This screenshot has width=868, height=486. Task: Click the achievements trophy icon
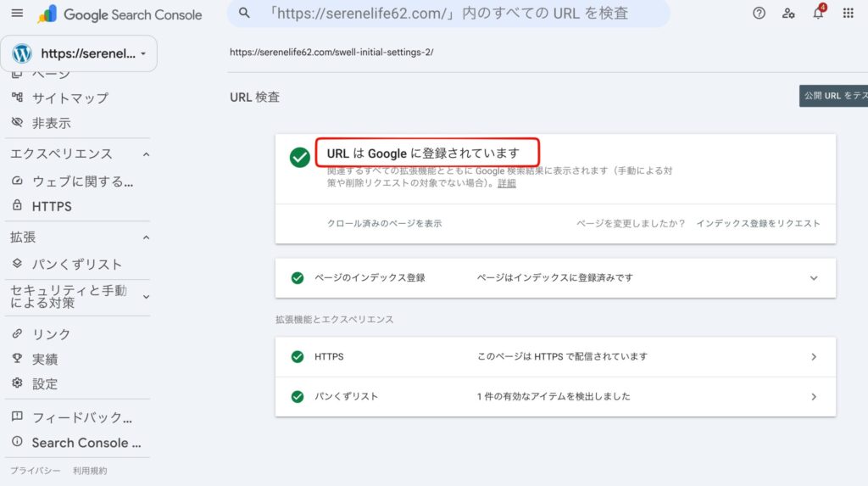(17, 359)
